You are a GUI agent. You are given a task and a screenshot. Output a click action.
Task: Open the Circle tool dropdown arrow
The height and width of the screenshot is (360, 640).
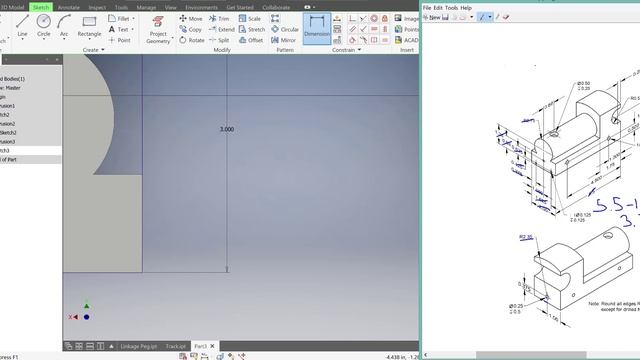(x=44, y=40)
